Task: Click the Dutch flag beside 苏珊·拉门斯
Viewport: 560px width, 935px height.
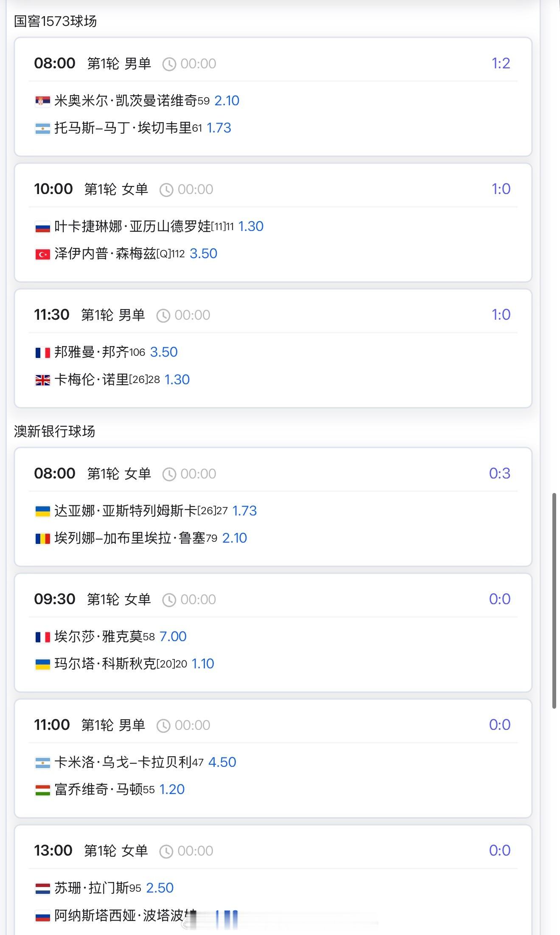Action: coord(42,888)
